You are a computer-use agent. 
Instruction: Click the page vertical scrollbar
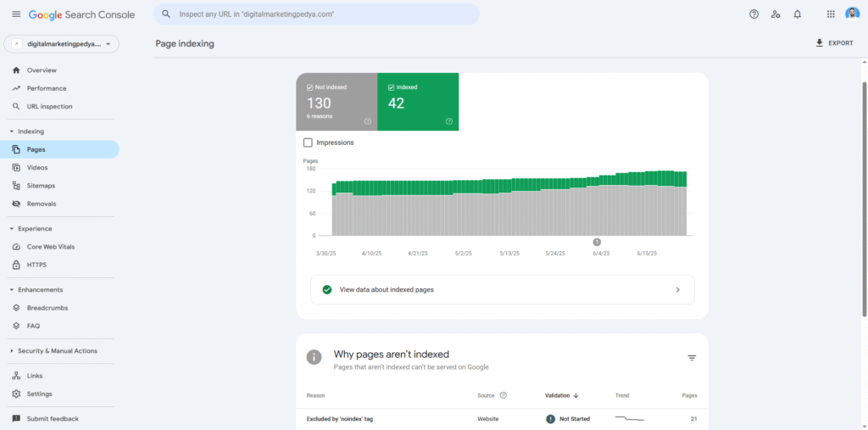click(865, 198)
